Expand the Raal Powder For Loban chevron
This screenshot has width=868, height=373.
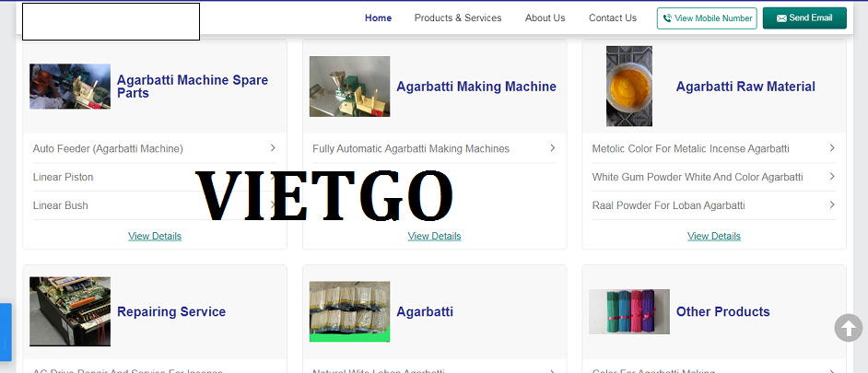point(831,205)
